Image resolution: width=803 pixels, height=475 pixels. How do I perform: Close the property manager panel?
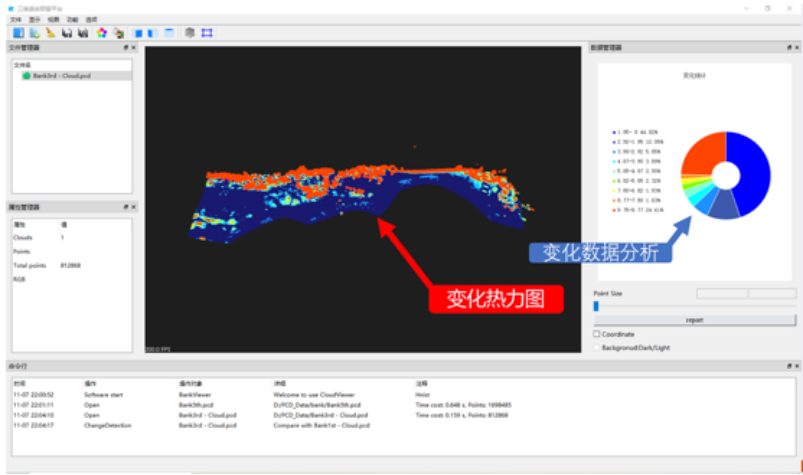(x=132, y=207)
